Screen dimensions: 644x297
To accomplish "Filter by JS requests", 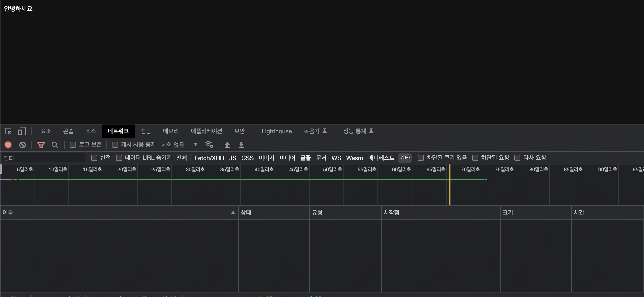I will [233, 158].
